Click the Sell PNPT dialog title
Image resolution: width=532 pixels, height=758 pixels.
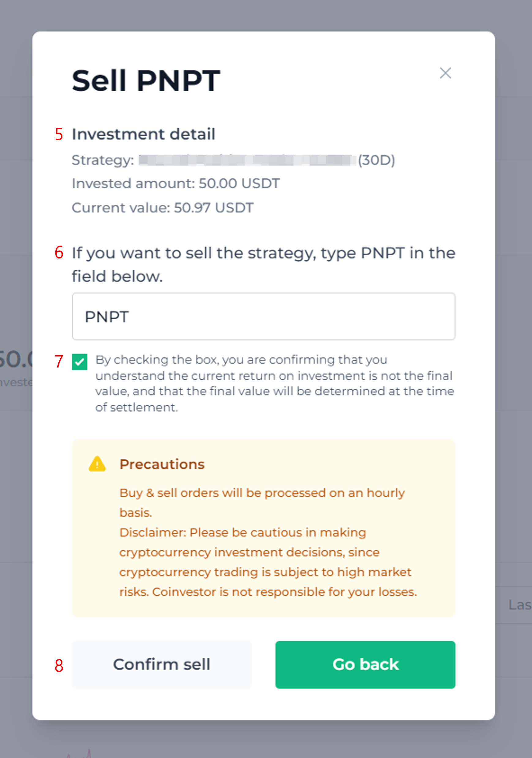click(146, 81)
